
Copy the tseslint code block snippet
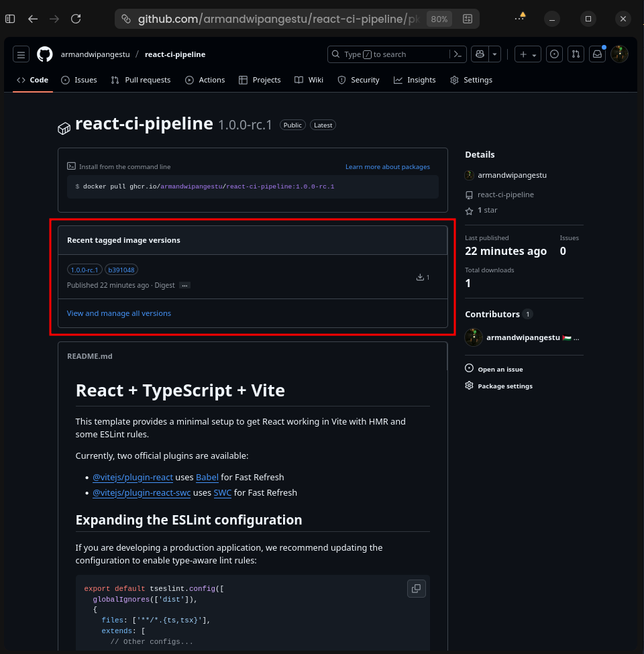click(416, 588)
